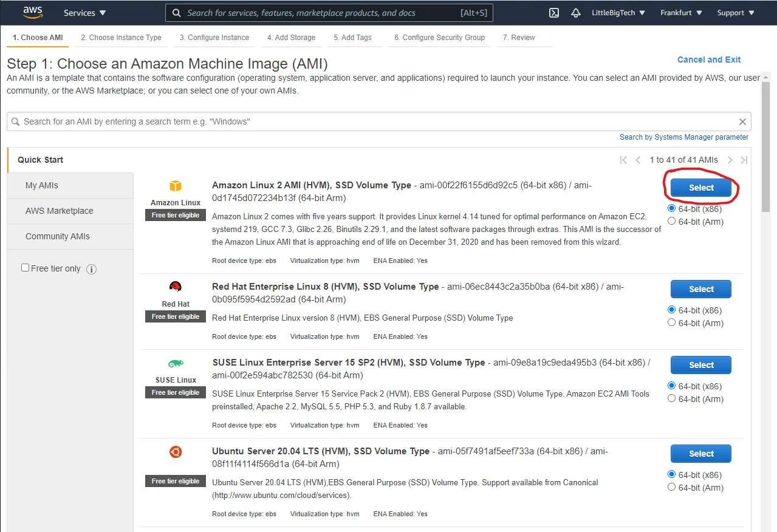Image resolution: width=777 pixels, height=532 pixels.
Task: Open the Services dropdown menu
Action: [85, 13]
